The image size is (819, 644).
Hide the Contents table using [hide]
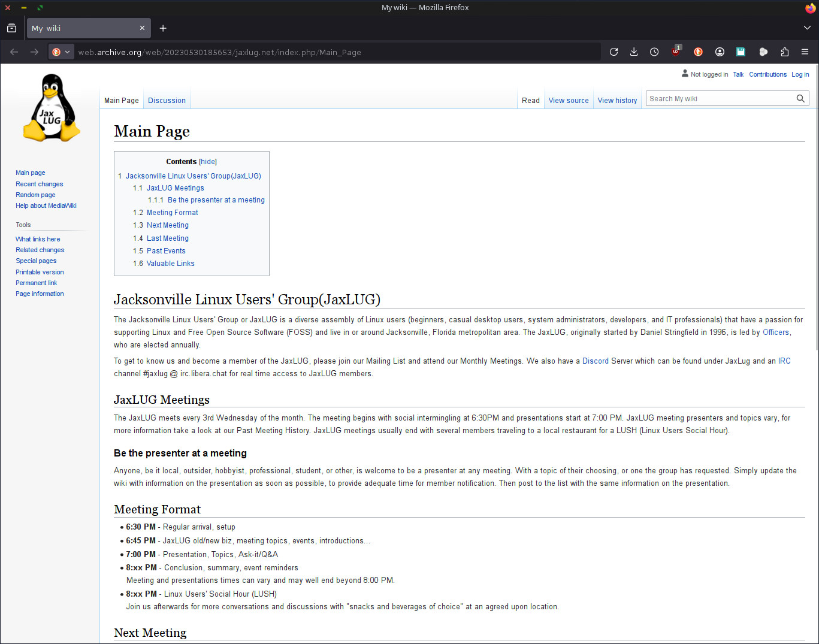(208, 162)
